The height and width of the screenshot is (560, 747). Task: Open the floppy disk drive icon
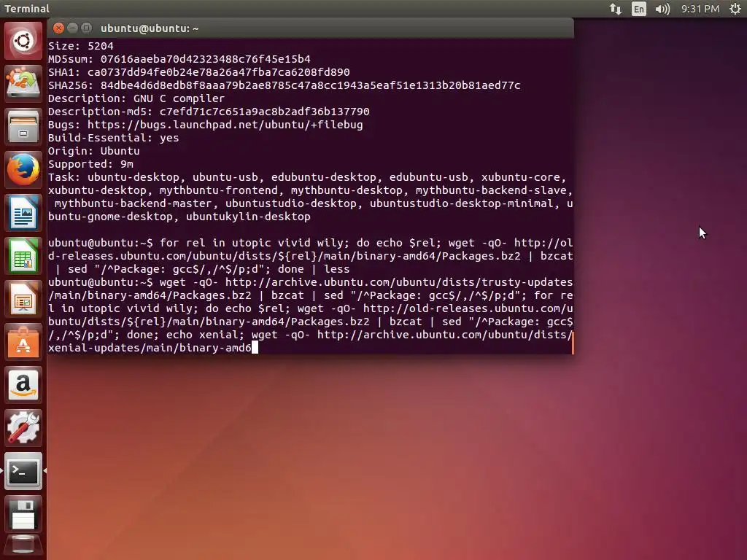coord(23,514)
